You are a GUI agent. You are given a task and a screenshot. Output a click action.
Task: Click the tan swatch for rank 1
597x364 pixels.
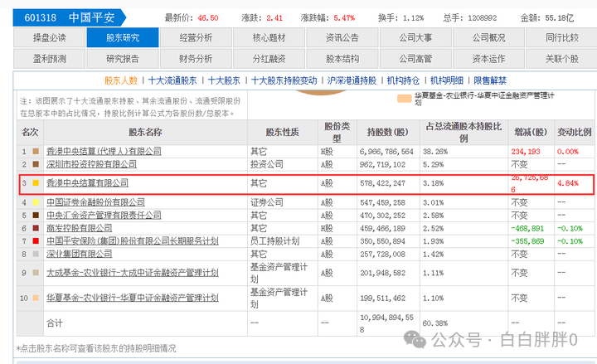(36, 152)
